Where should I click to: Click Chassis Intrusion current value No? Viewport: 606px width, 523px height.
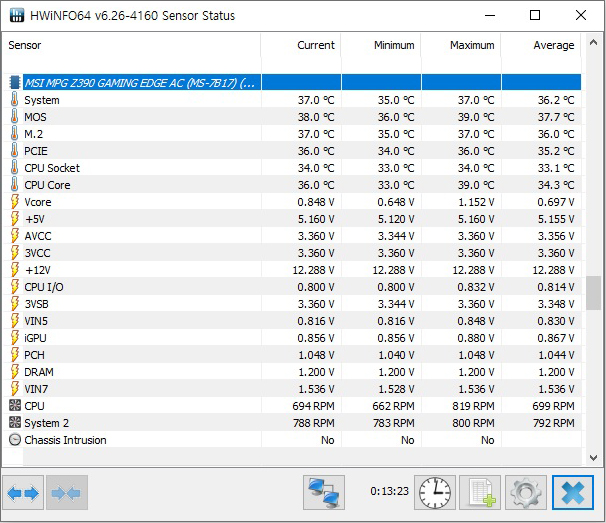pos(328,440)
